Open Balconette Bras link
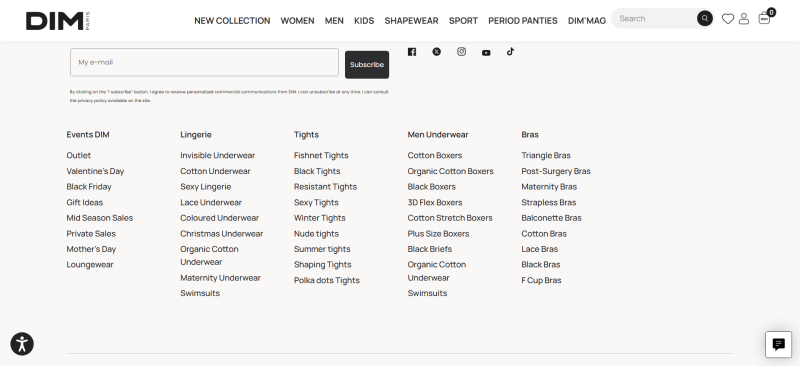This screenshot has height=366, width=800. pos(552,218)
